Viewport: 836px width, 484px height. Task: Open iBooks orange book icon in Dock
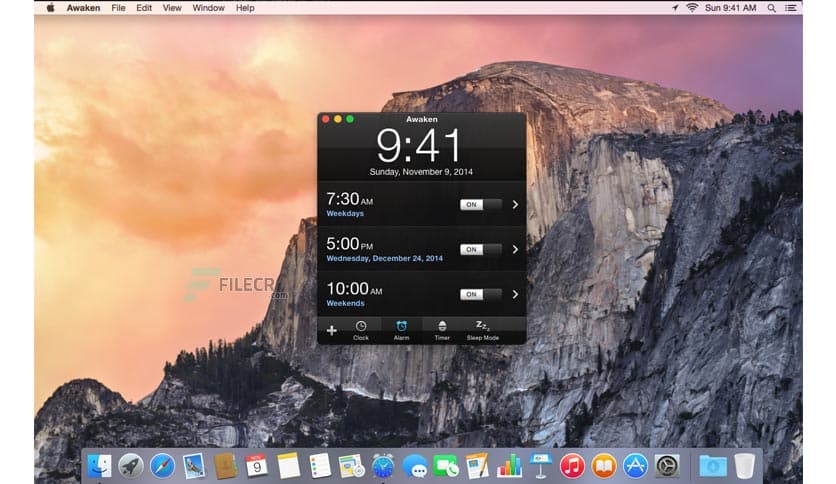(604, 466)
